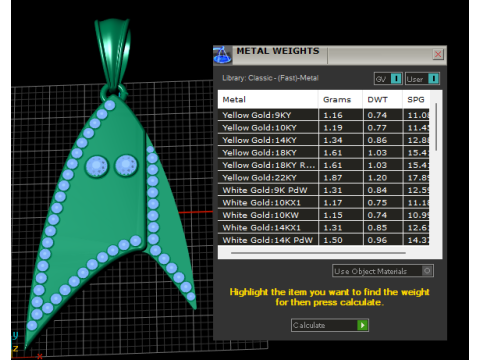Click the DWT column header
Screen dimensions: 480x360
[x=382, y=99]
